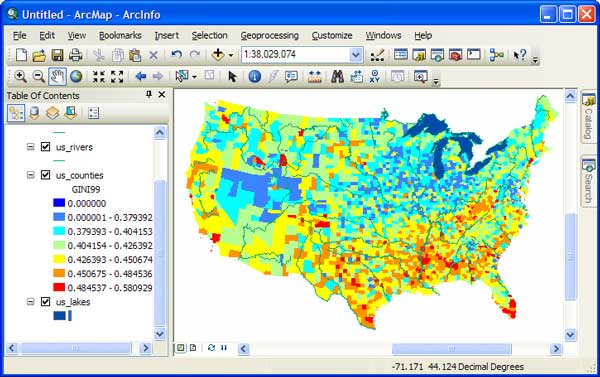Open the Search side tab
The width and height of the screenshot is (600, 377).
coord(588,181)
